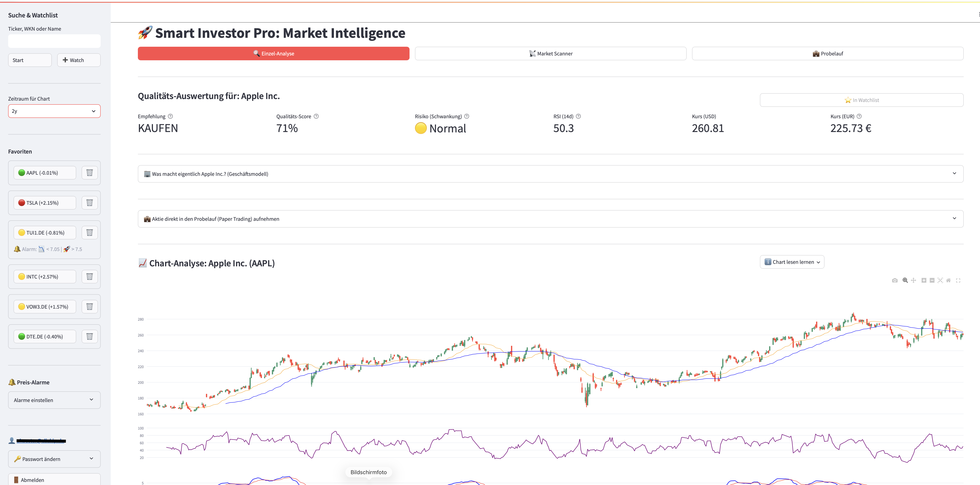The image size is (980, 485).
Task: Switch to the Einzel-Analyse tab
Action: [x=274, y=54]
